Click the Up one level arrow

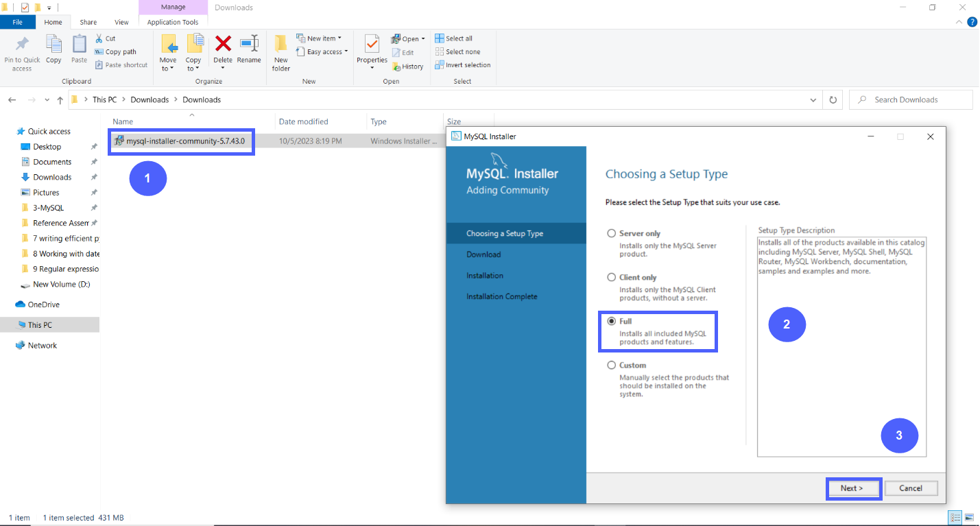[60, 100]
